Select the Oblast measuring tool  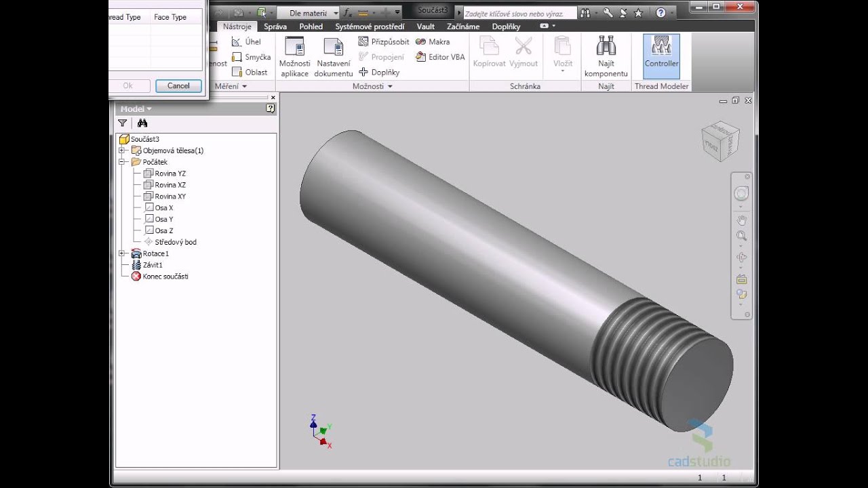coord(250,72)
